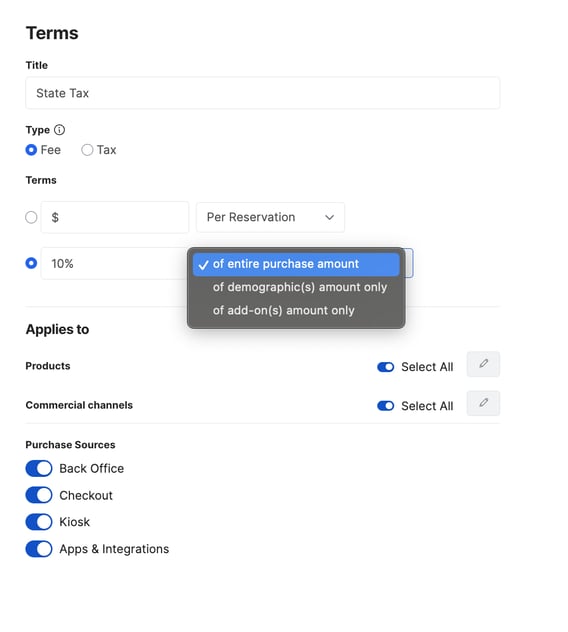Select the dollar amount terms radio button

(x=31, y=217)
